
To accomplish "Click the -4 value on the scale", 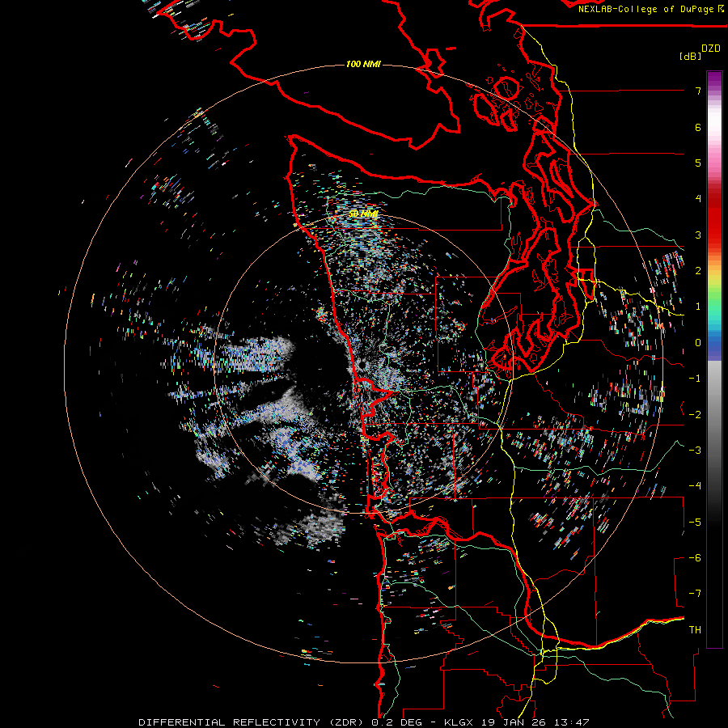I will pyautogui.click(x=695, y=486).
